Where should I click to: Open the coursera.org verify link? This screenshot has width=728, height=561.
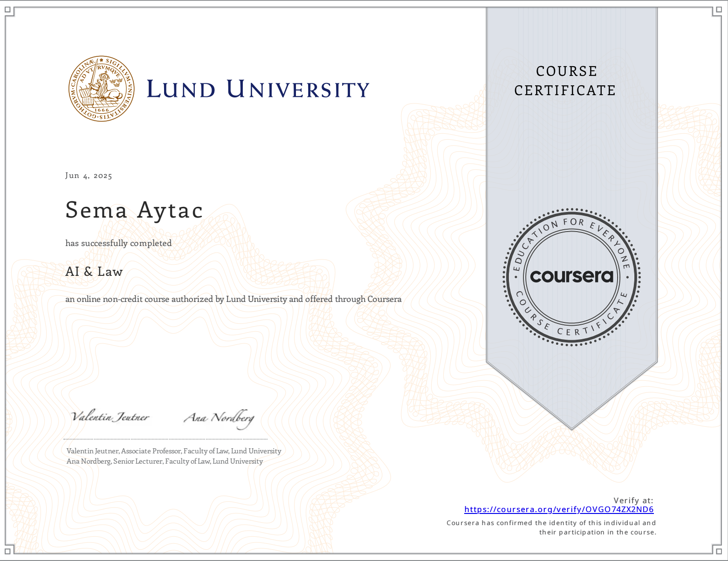click(x=559, y=509)
